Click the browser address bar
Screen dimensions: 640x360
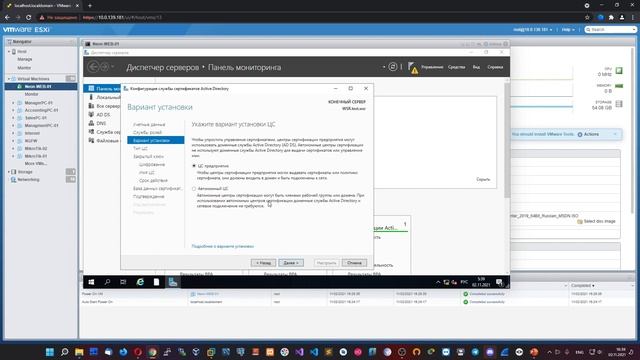(310, 18)
